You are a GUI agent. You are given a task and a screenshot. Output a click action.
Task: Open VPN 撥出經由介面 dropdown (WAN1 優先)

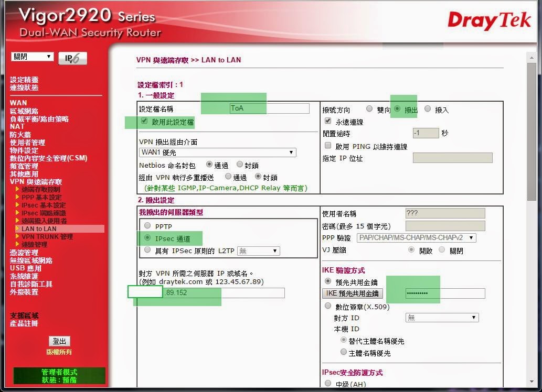218,153
